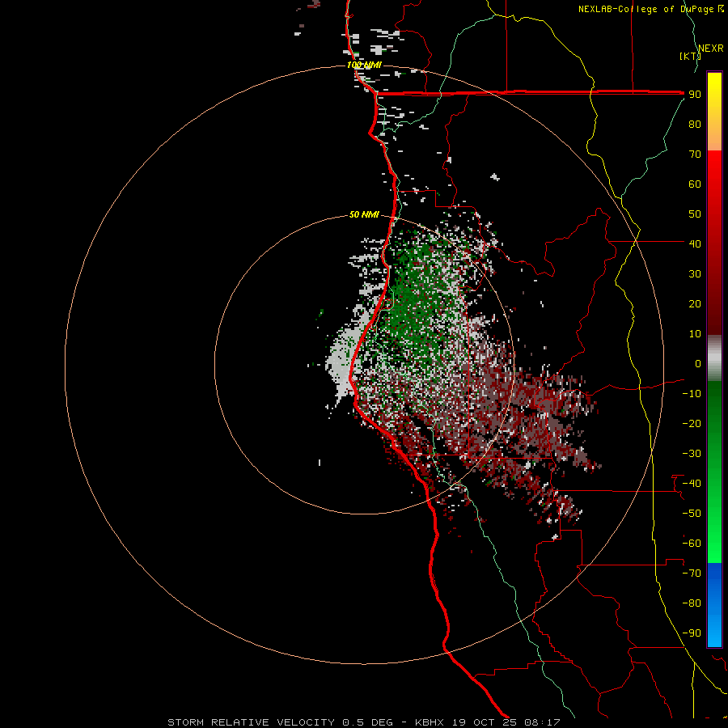Click the -40 value on the velocity scale

[x=692, y=484]
